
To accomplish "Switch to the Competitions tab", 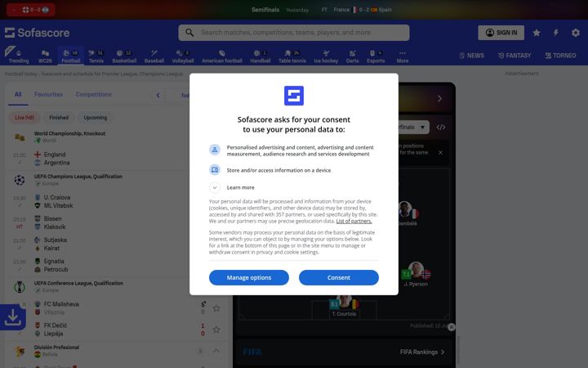I will click(94, 95).
